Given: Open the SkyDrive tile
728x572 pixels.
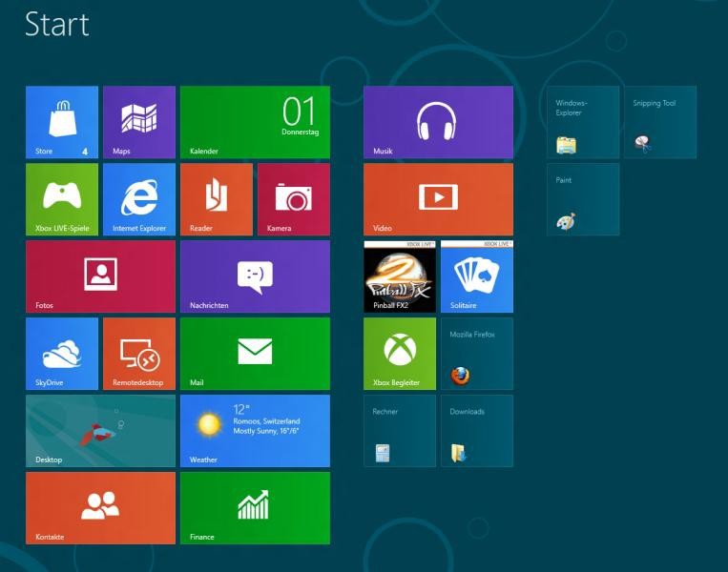Looking at the screenshot, I should pos(62,354).
